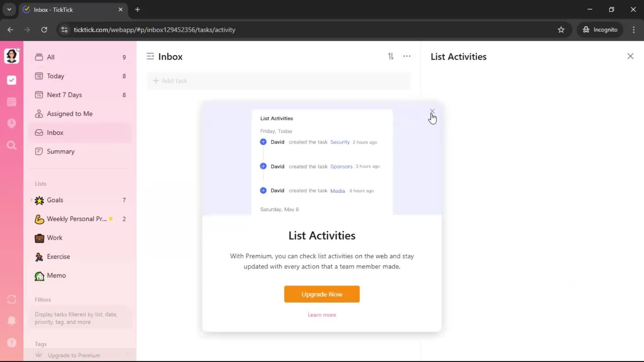Close the List Activities premium popup
Image resolution: width=644 pixels, height=362 pixels.
coord(432,111)
